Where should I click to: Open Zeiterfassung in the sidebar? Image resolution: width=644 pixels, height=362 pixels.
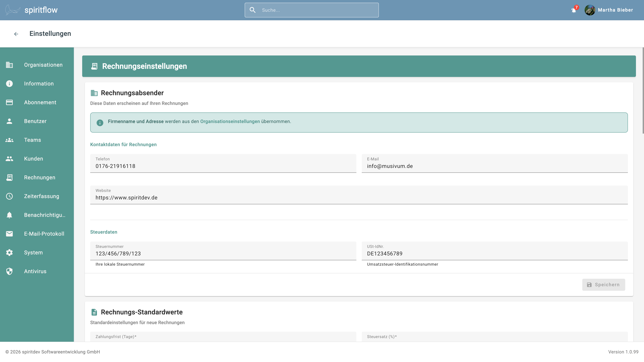tap(37, 196)
